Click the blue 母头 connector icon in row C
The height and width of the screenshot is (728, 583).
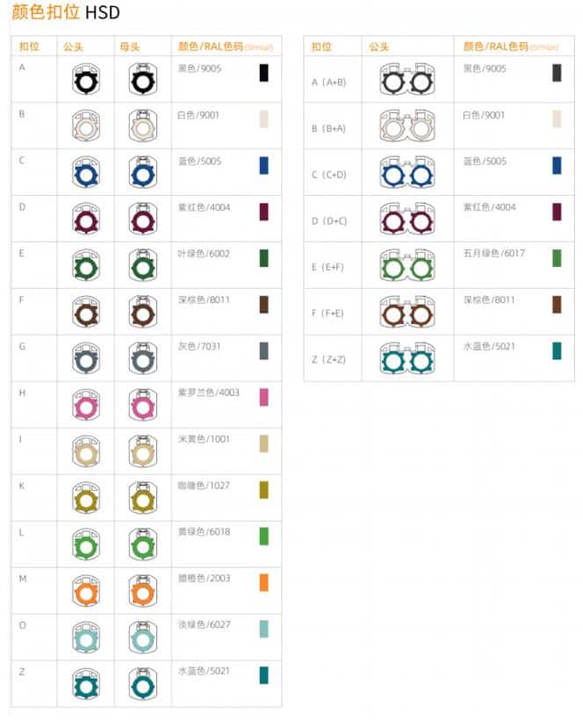(x=142, y=174)
